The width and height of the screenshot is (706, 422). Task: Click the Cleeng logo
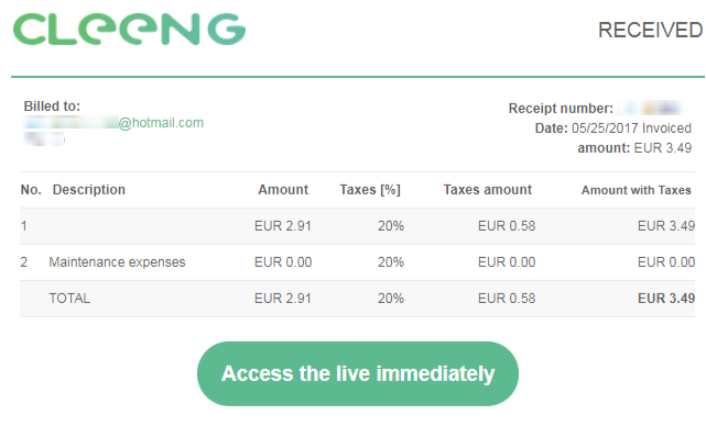[x=129, y=30]
